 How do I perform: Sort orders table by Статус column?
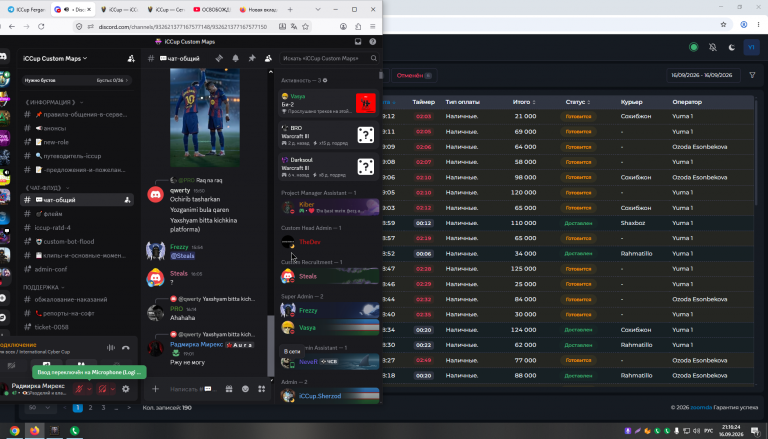click(x=577, y=102)
